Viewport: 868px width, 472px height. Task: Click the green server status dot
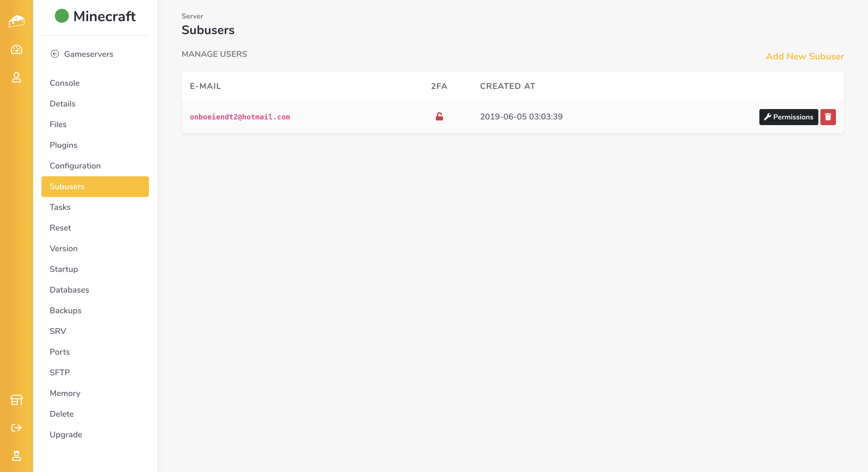(62, 16)
